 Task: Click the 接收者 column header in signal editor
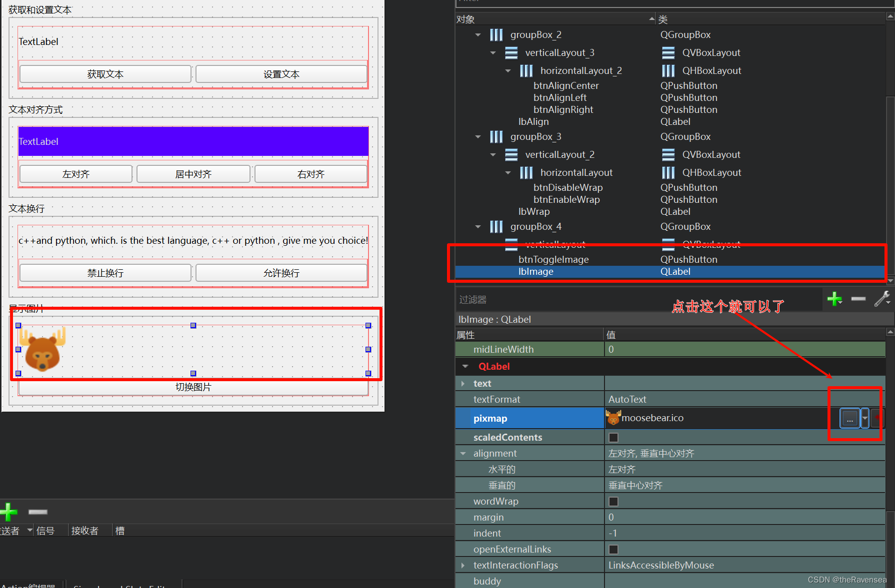90,531
